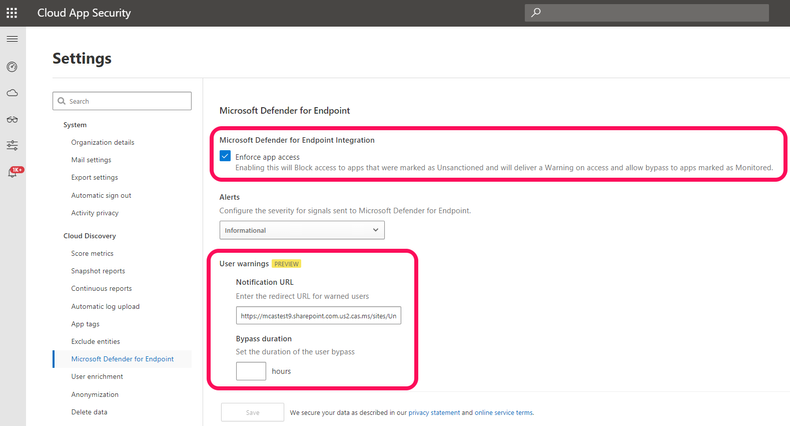Image resolution: width=790 pixels, height=426 pixels.
Task: Select Automatic sign out menu item
Action: coord(101,195)
